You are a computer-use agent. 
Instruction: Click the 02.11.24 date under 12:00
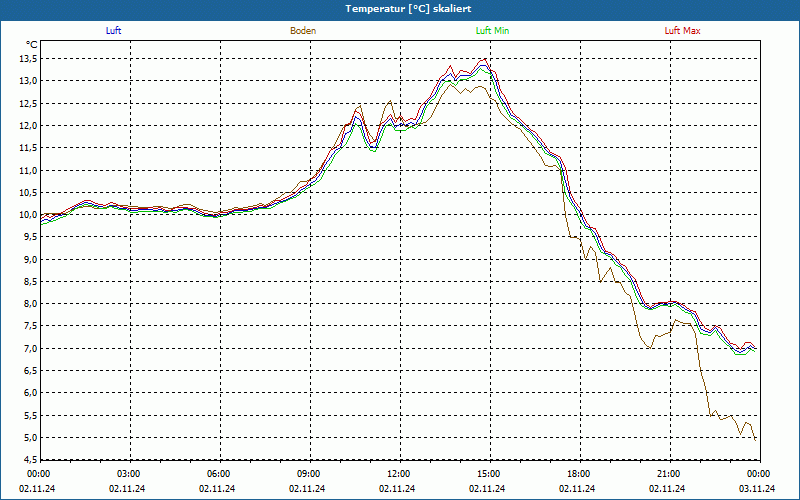(397, 489)
